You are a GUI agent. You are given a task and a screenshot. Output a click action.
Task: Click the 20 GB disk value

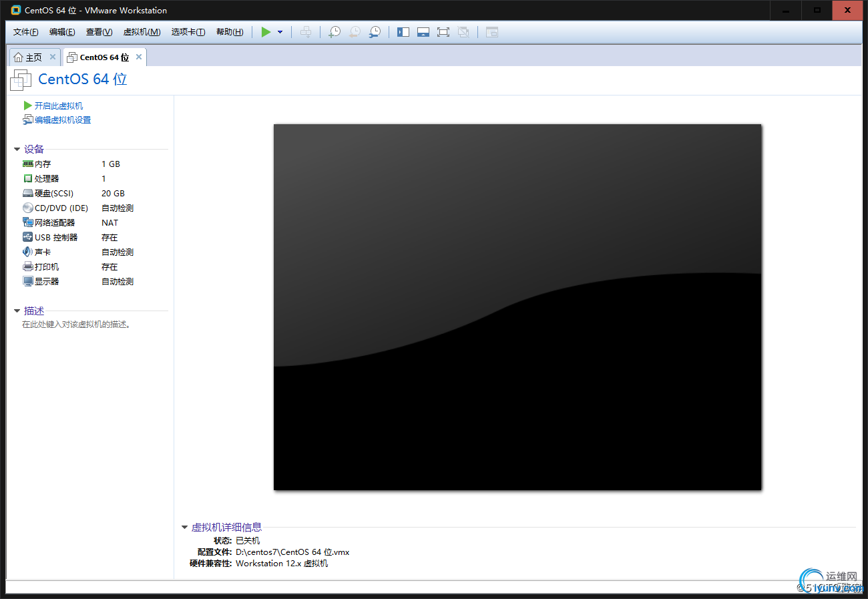pos(113,194)
